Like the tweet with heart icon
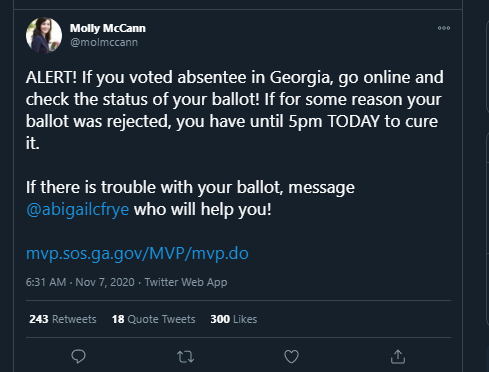 (291, 357)
